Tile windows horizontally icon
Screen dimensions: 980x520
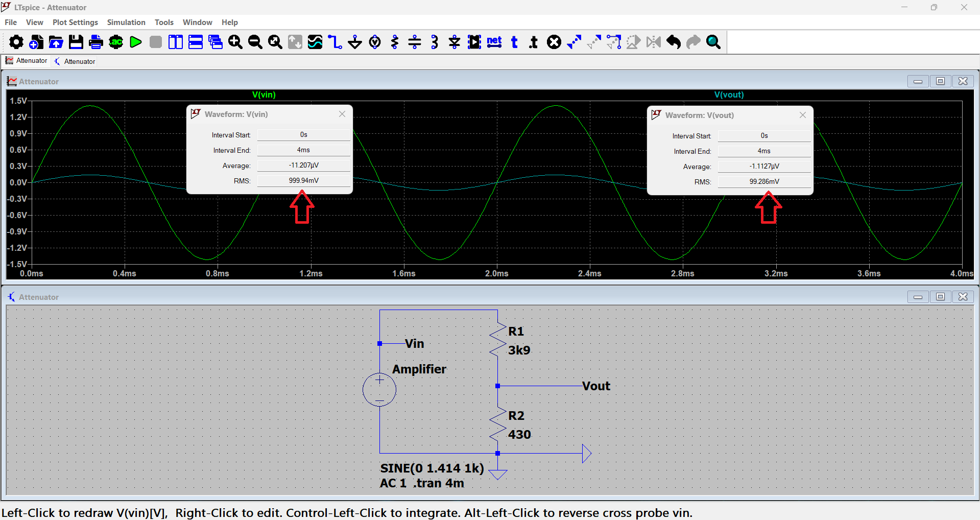pos(196,42)
